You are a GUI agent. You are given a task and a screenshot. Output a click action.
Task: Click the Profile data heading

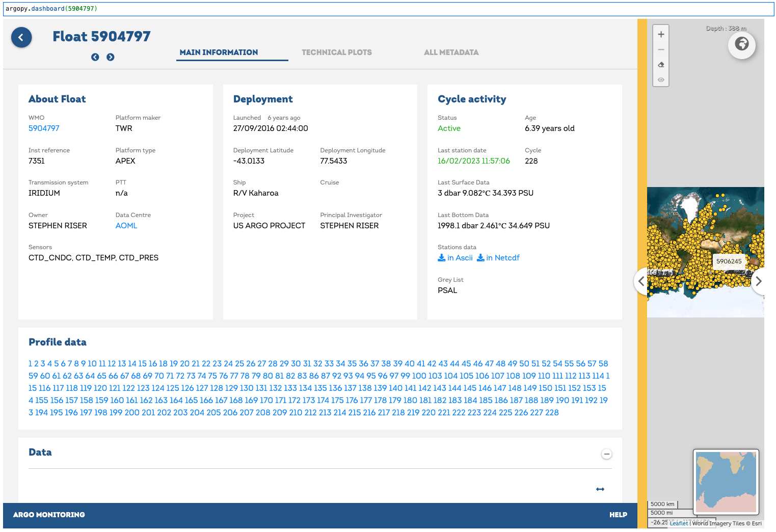[58, 342]
